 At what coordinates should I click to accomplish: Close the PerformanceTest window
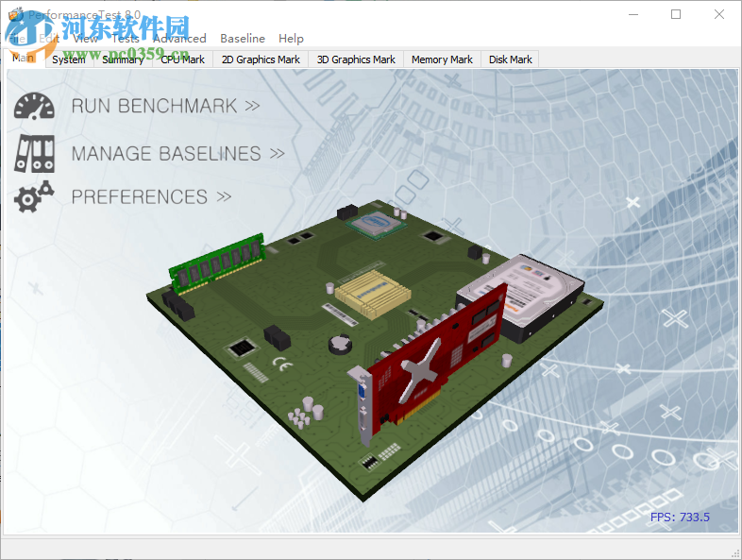pos(718,14)
